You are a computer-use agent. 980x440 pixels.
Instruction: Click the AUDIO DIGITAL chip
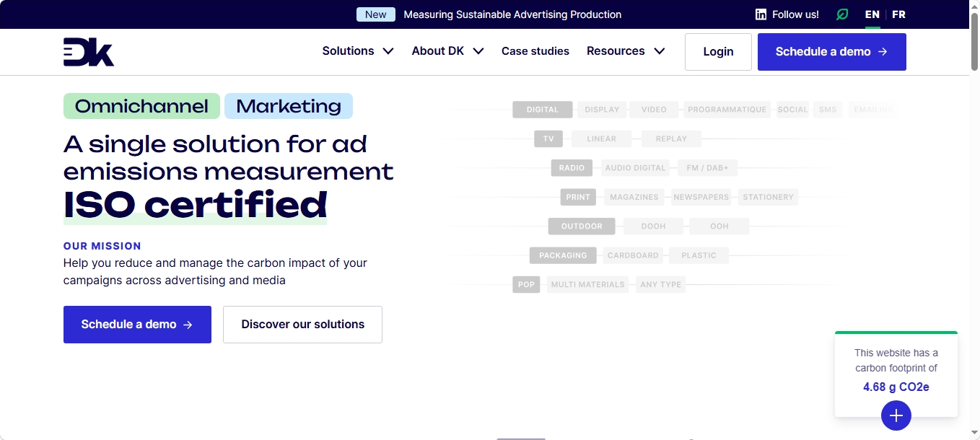pos(635,168)
